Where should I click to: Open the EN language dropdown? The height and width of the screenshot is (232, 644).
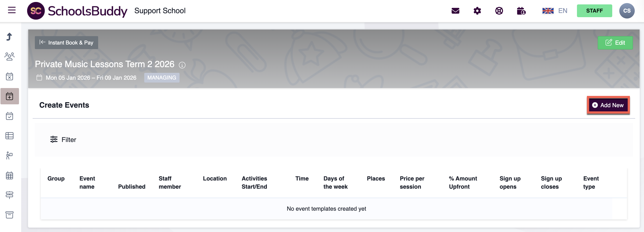point(554,11)
